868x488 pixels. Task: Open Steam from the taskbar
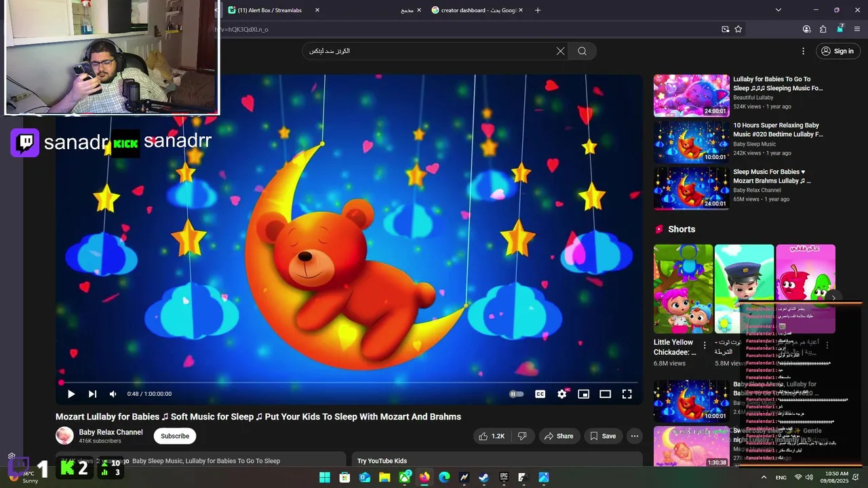pos(484,478)
